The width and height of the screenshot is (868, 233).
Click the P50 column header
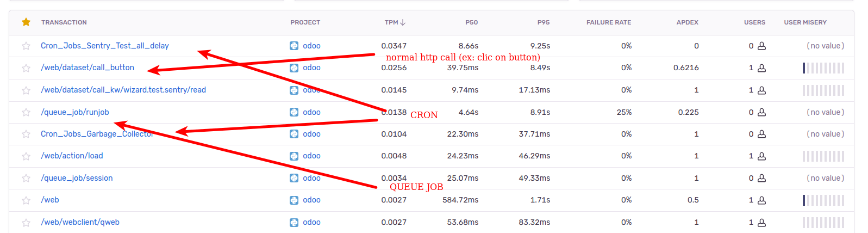click(472, 22)
